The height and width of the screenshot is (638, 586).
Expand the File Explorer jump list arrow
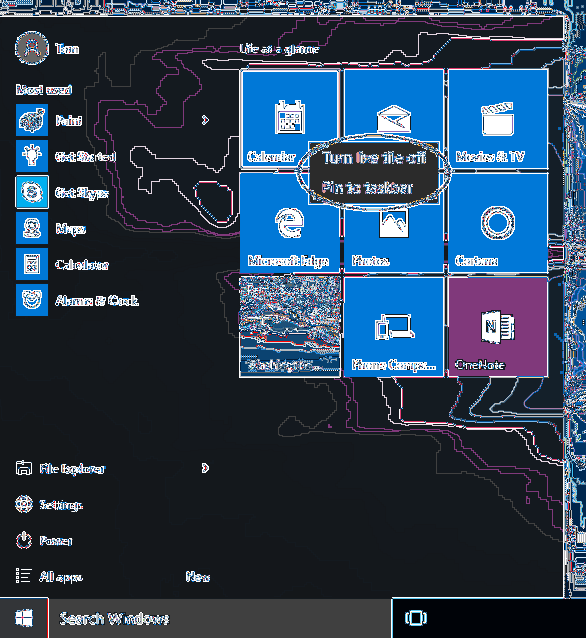pyautogui.click(x=205, y=468)
